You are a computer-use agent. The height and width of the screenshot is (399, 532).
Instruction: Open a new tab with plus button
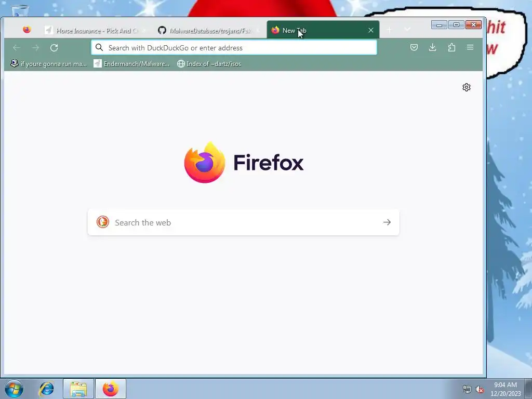[389, 30]
